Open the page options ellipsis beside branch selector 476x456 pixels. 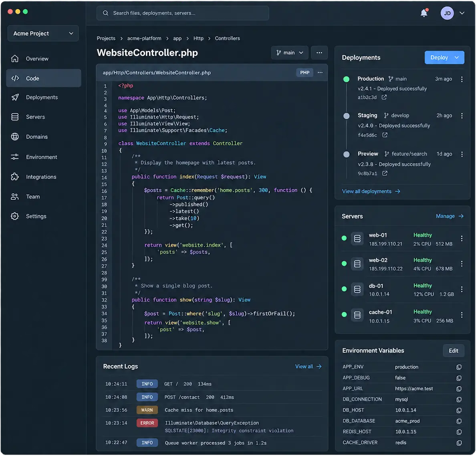pyautogui.click(x=319, y=53)
